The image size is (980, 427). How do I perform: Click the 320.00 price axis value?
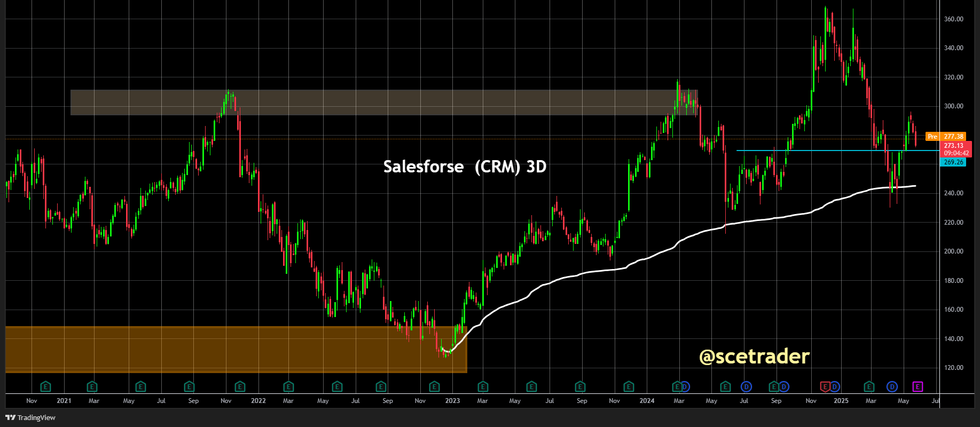tap(953, 77)
